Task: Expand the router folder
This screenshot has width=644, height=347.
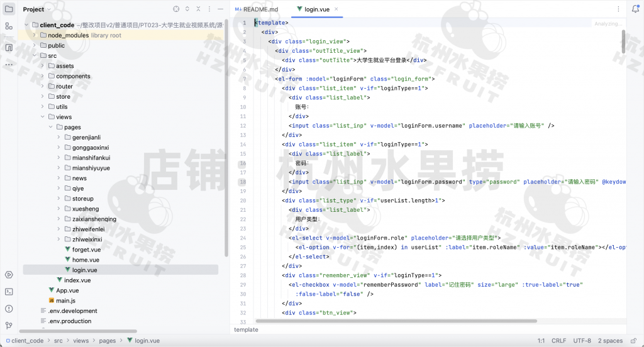Action: 43,86
